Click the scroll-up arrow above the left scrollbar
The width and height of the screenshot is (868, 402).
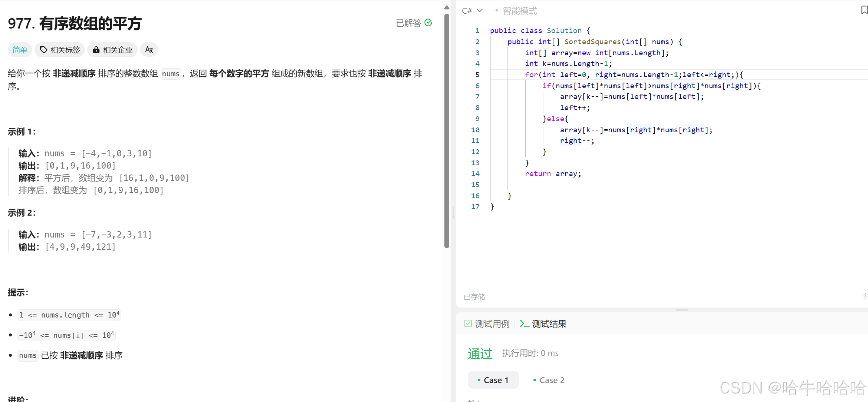(447, 7)
